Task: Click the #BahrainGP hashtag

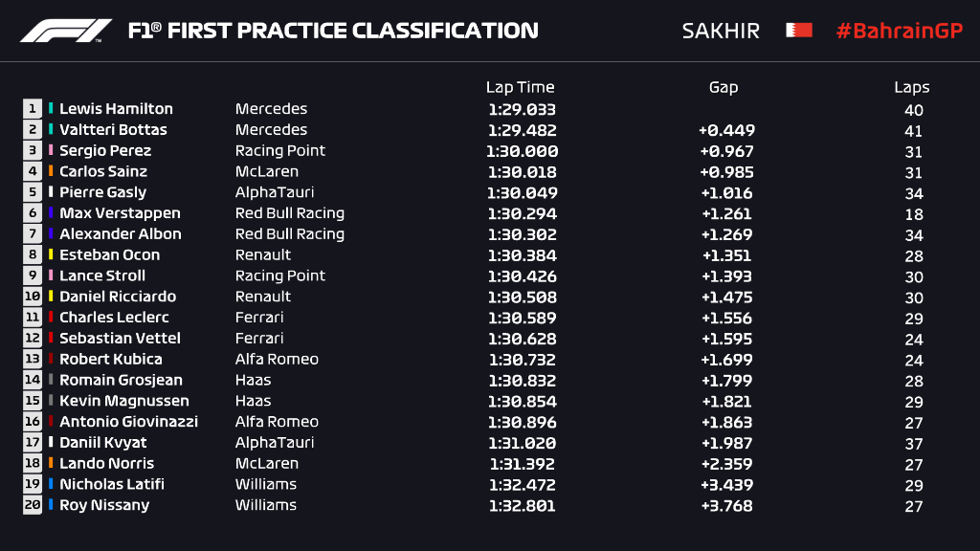Action: pyautogui.click(x=898, y=31)
